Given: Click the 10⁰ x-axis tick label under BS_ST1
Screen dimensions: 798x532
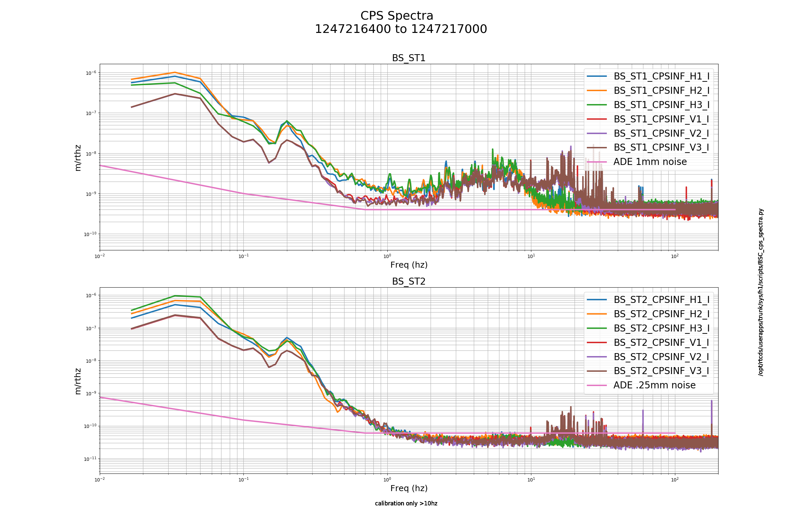Looking at the screenshot, I should coord(387,256).
